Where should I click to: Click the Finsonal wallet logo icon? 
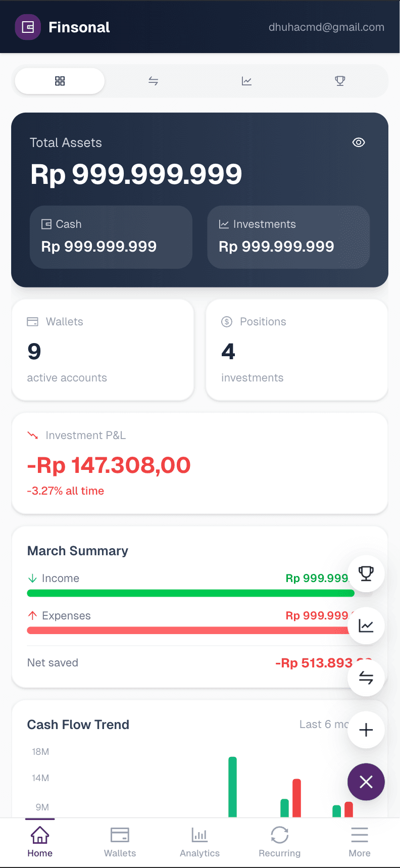click(x=28, y=27)
